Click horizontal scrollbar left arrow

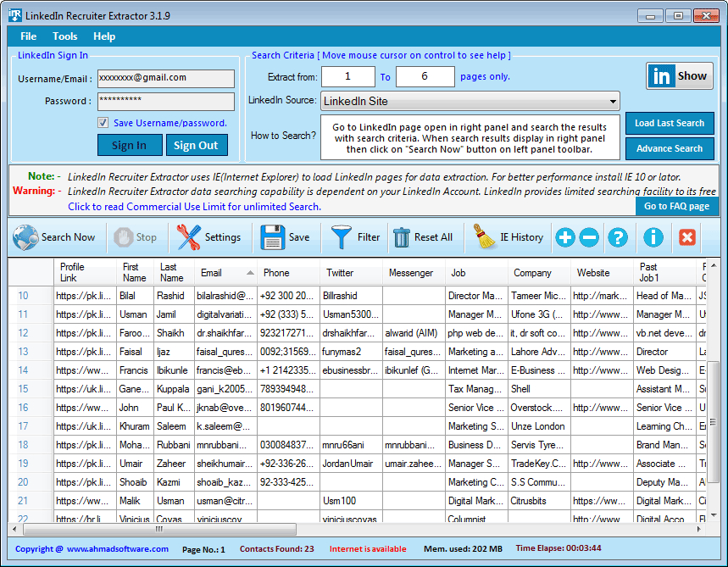15,529
